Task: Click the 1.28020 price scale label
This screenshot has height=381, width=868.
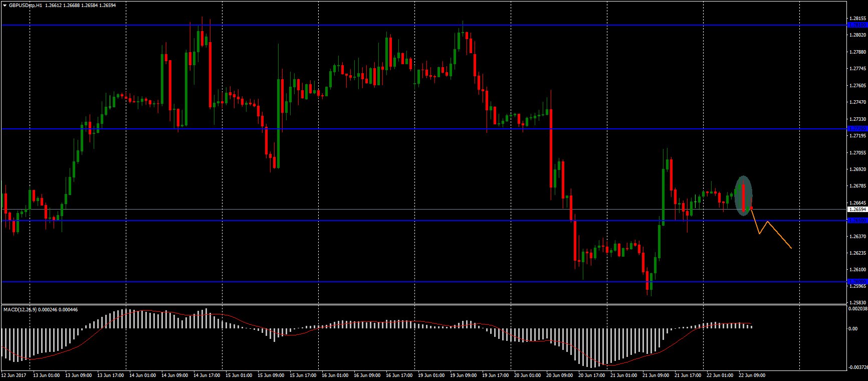Action: [858, 35]
